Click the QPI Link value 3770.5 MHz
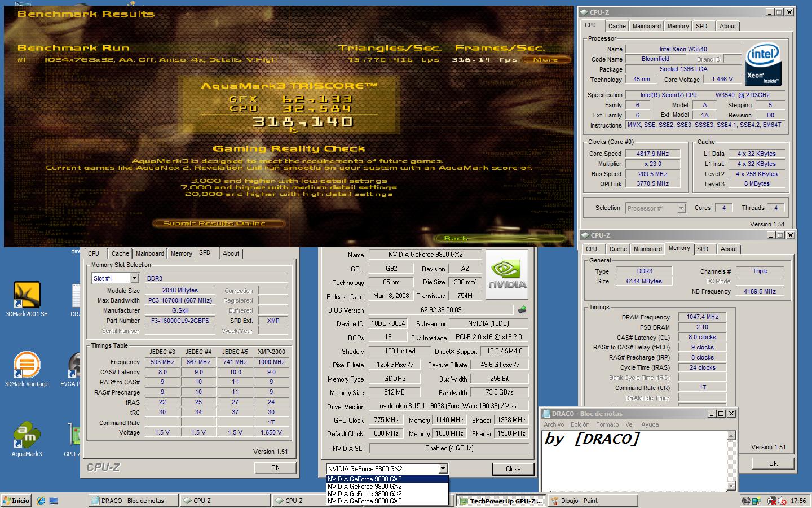This screenshot has width=812, height=508. (652, 183)
